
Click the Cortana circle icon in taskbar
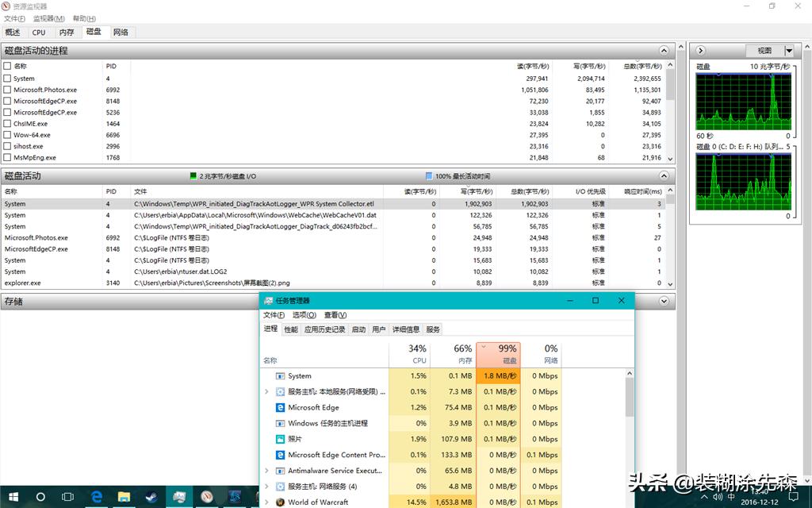point(40,497)
